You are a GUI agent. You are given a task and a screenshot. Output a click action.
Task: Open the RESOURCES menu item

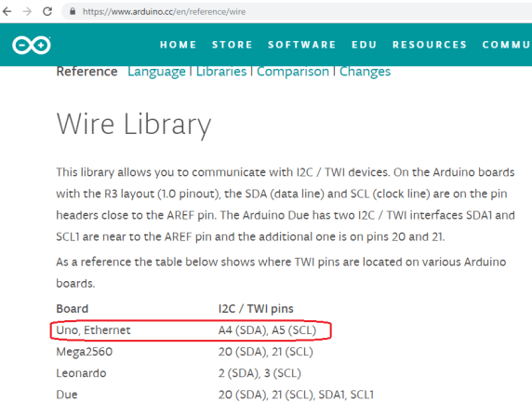pos(430,45)
